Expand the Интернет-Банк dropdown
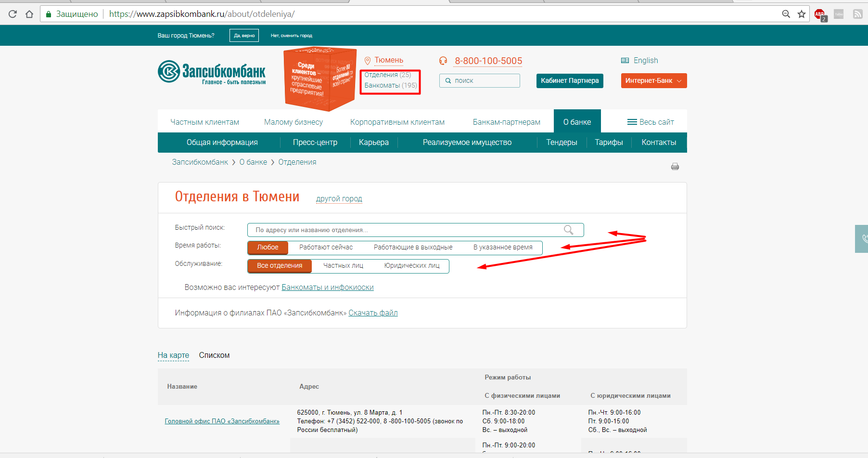The height and width of the screenshot is (458, 868). tap(653, 80)
